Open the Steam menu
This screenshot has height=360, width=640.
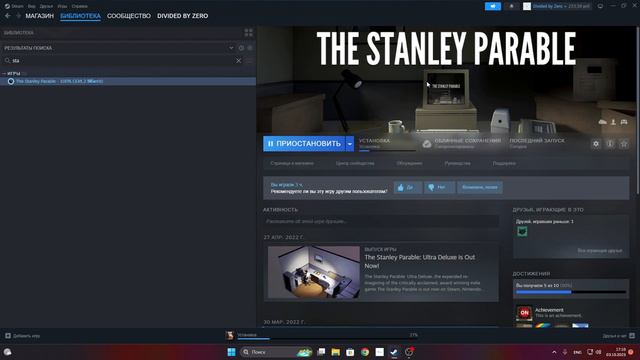[14, 6]
